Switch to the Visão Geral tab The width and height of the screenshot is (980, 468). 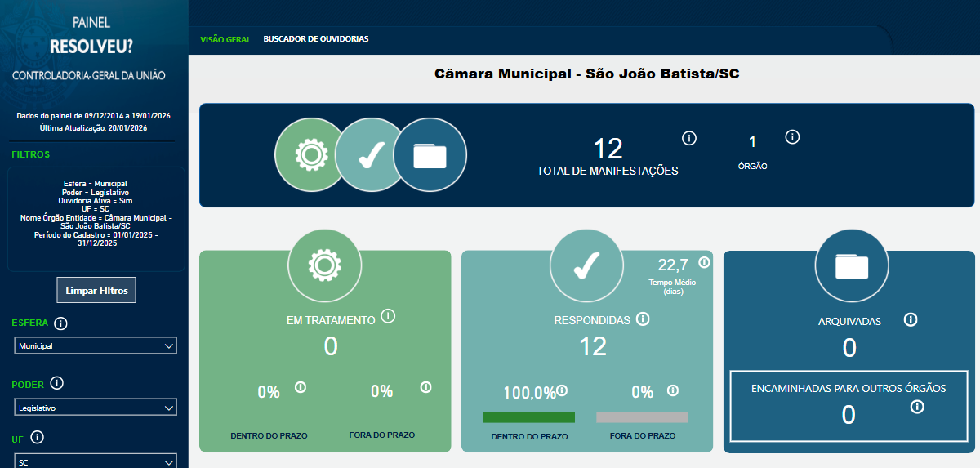pos(225,39)
